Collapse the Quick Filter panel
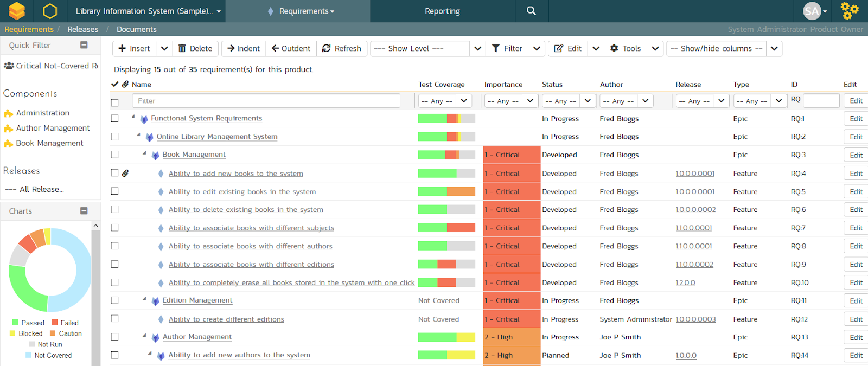The width and height of the screenshot is (868, 366). pyautogui.click(x=84, y=45)
